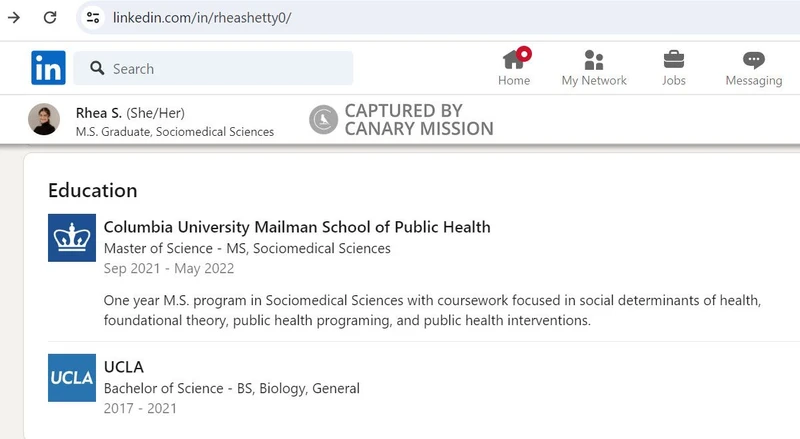This screenshot has height=439, width=800.
Task: Click the UCLA school logo
Action: pos(72,378)
